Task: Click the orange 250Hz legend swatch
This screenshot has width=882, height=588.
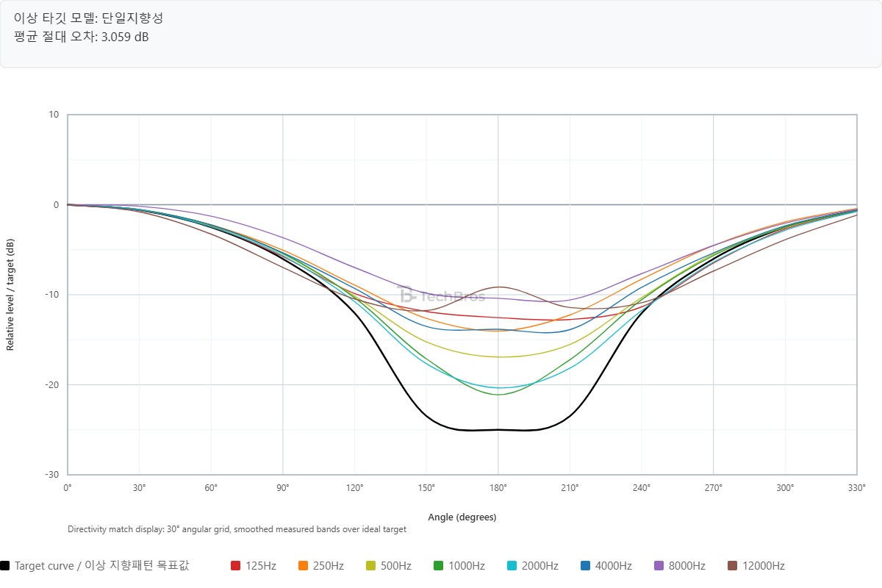Action: [x=304, y=565]
